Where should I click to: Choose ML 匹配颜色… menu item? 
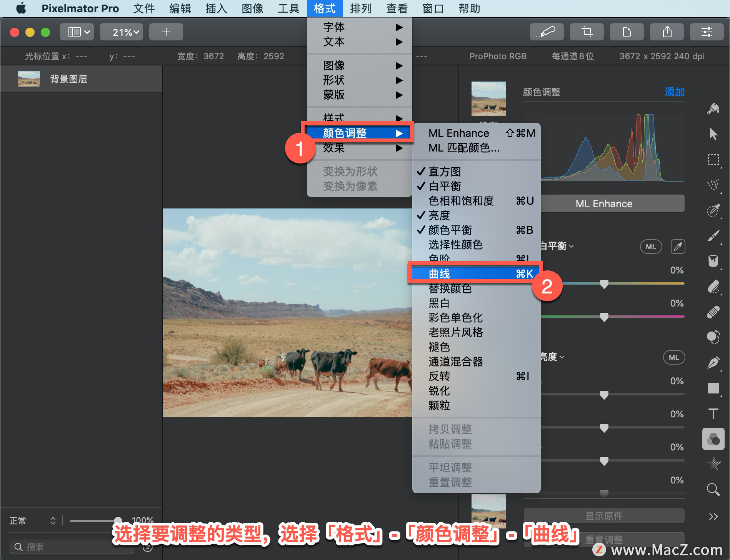[x=476, y=148]
